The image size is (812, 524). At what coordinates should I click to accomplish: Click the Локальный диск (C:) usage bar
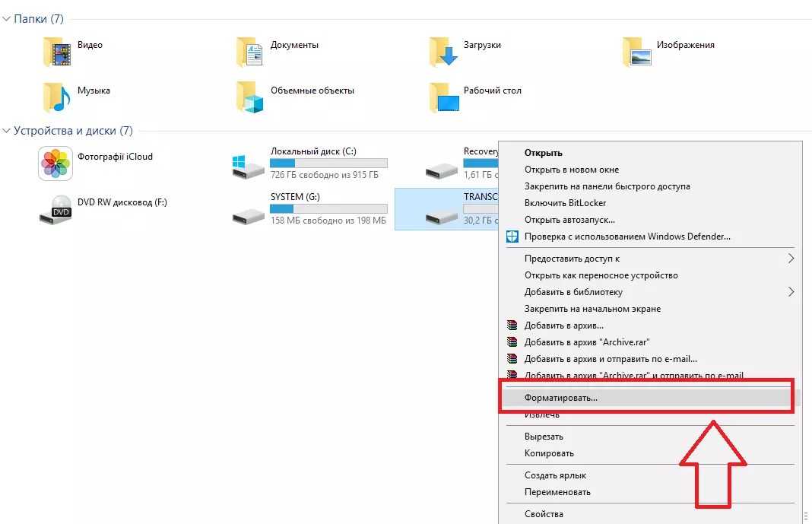coord(328,163)
